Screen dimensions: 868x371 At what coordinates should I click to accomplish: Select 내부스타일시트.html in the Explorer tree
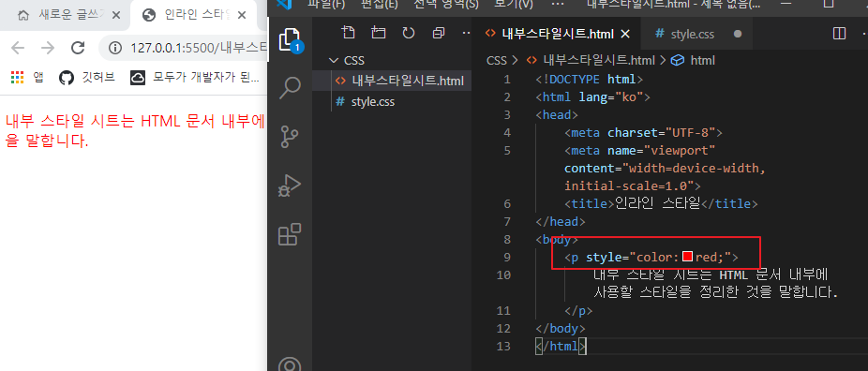[392, 81]
